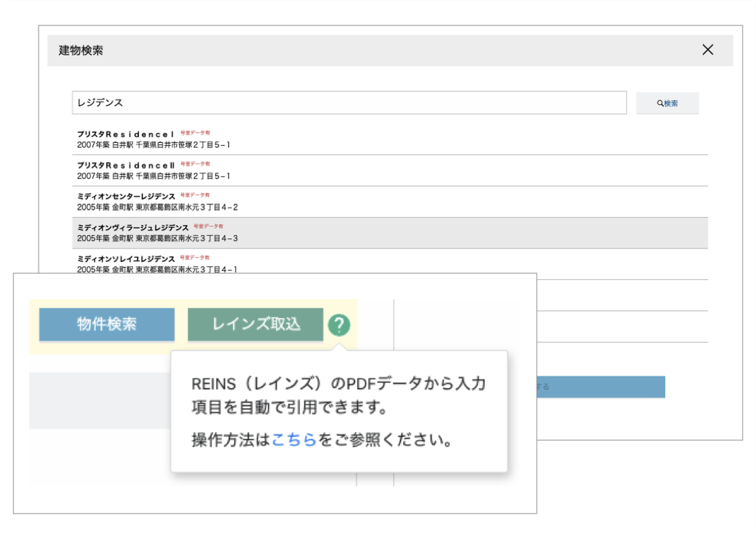Click the REINS tooltip description text
This screenshot has height=537, width=756.
(x=338, y=395)
